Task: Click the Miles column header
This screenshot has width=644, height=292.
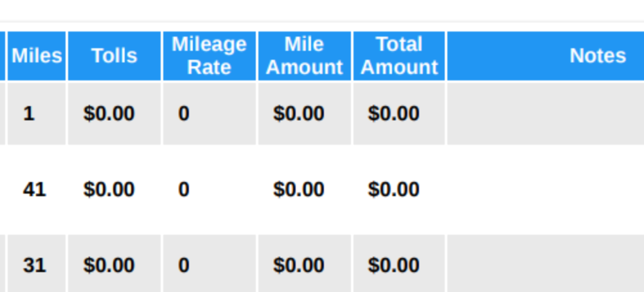Action: click(x=37, y=56)
